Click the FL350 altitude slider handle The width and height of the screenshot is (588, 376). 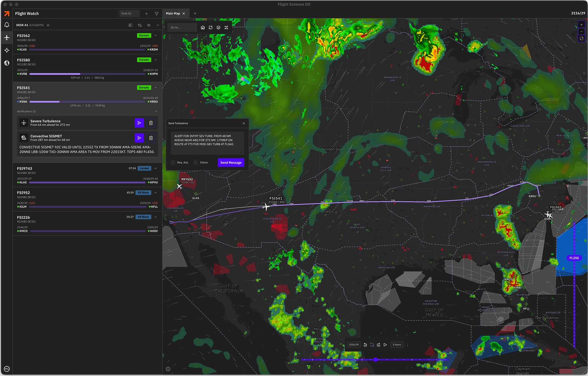tap(574, 258)
